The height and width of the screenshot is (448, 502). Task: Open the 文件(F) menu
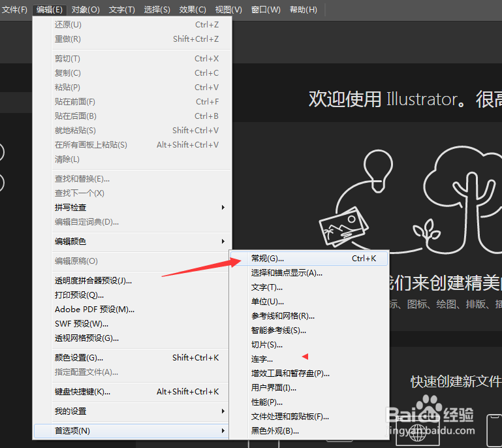pyautogui.click(x=14, y=10)
